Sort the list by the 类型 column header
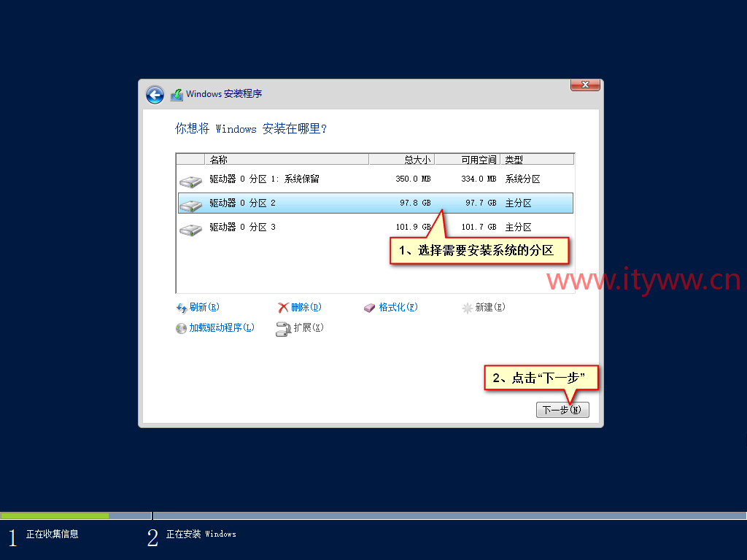The width and height of the screenshot is (747, 560). click(x=538, y=160)
